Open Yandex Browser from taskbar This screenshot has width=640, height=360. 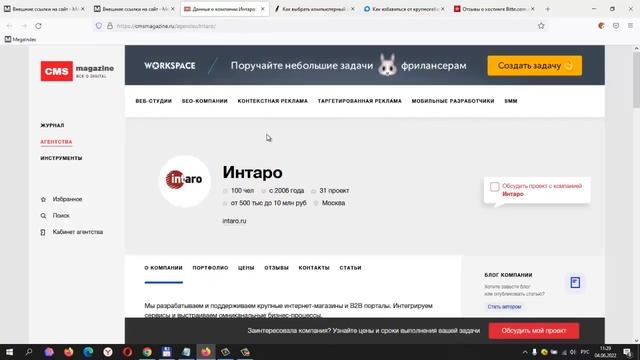coord(108,352)
